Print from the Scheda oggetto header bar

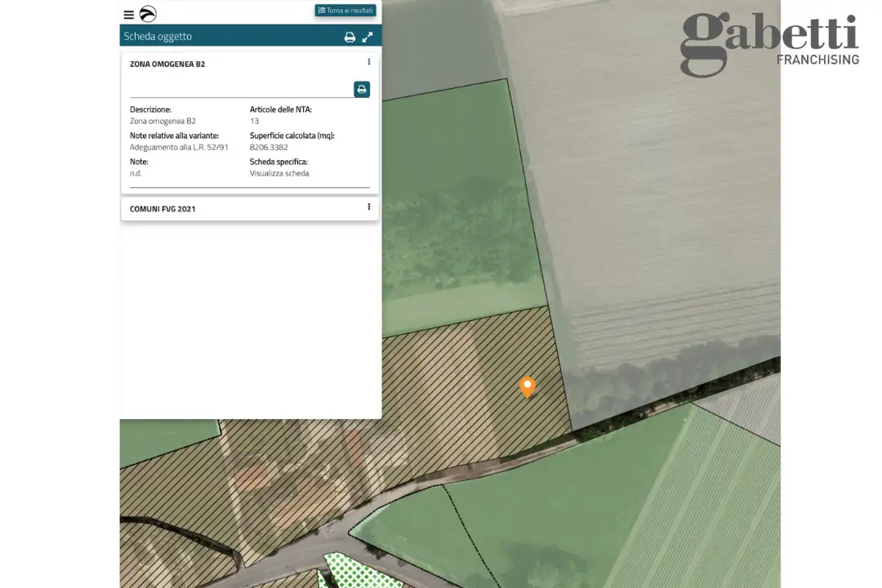350,37
